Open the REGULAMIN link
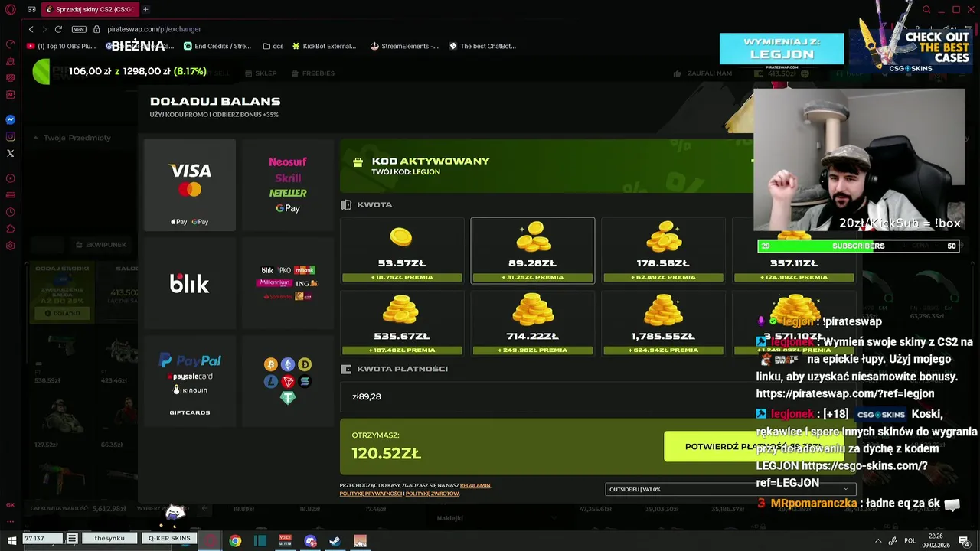Image resolution: width=980 pixels, height=551 pixels. (x=475, y=485)
